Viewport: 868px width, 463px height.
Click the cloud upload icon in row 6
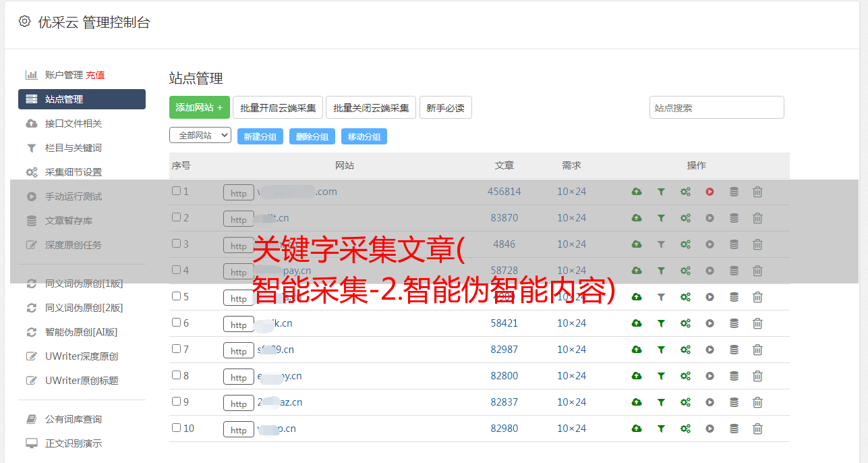pos(636,323)
